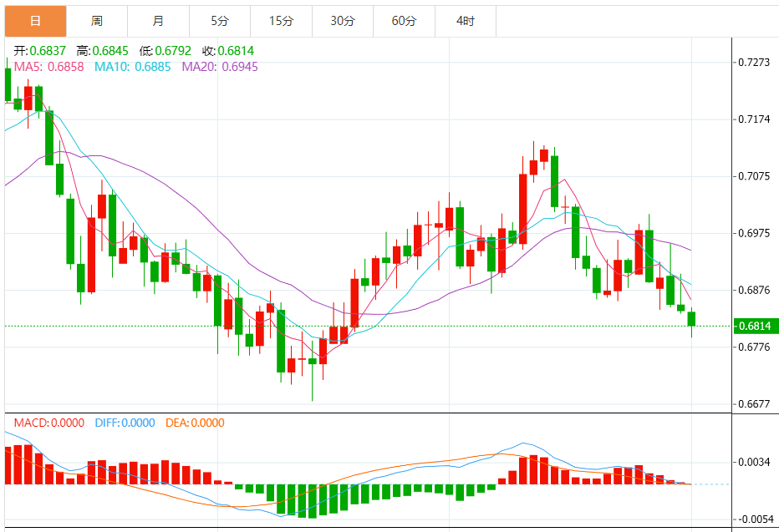Image resolution: width=779 pixels, height=532 pixels.
Task: Select the 4时 timeframe tab
Action: (x=466, y=21)
